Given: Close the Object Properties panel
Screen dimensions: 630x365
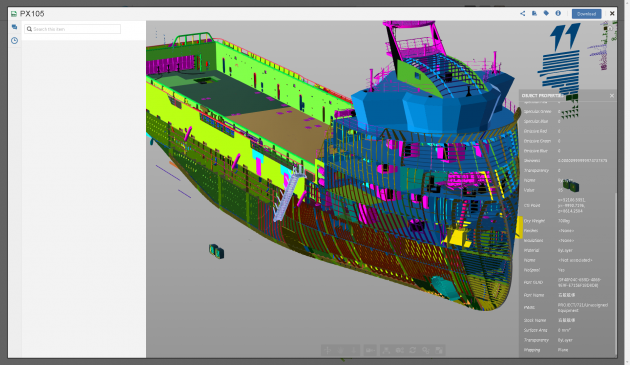Looking at the screenshot, I should 612,96.
